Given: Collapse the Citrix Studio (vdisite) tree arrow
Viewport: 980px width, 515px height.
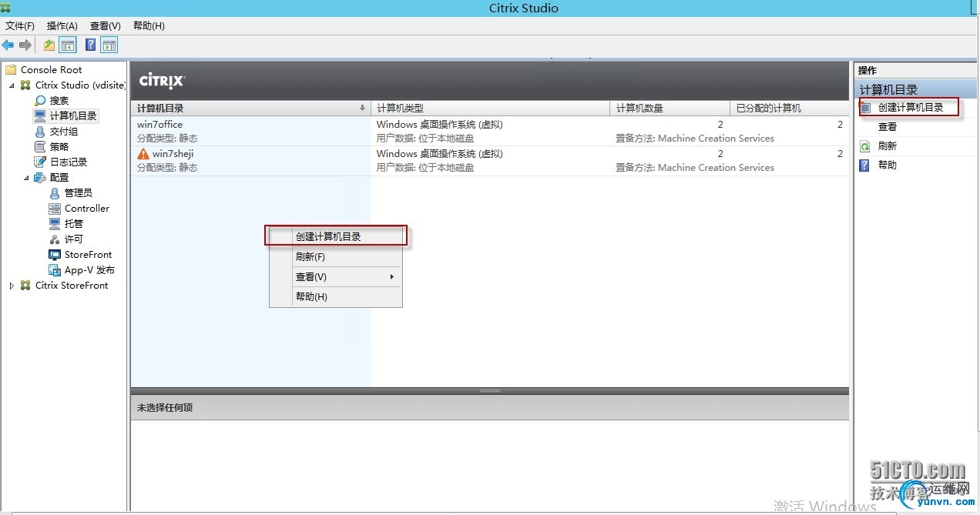Looking at the screenshot, I should click(x=12, y=85).
